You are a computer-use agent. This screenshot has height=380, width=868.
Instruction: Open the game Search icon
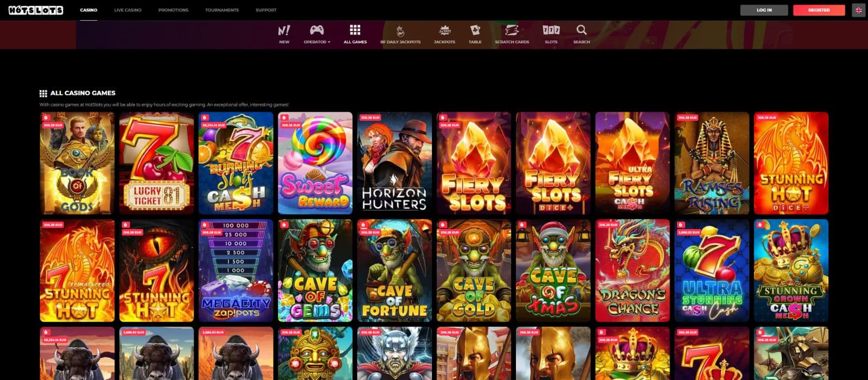582,34
